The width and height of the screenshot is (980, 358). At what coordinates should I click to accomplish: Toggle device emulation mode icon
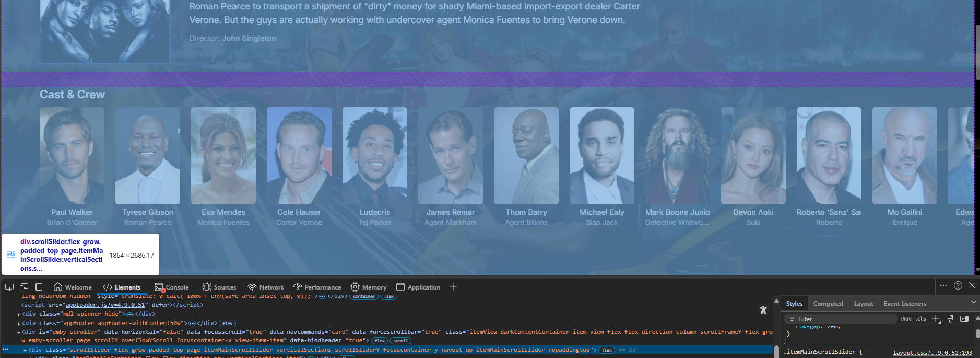pos(24,287)
